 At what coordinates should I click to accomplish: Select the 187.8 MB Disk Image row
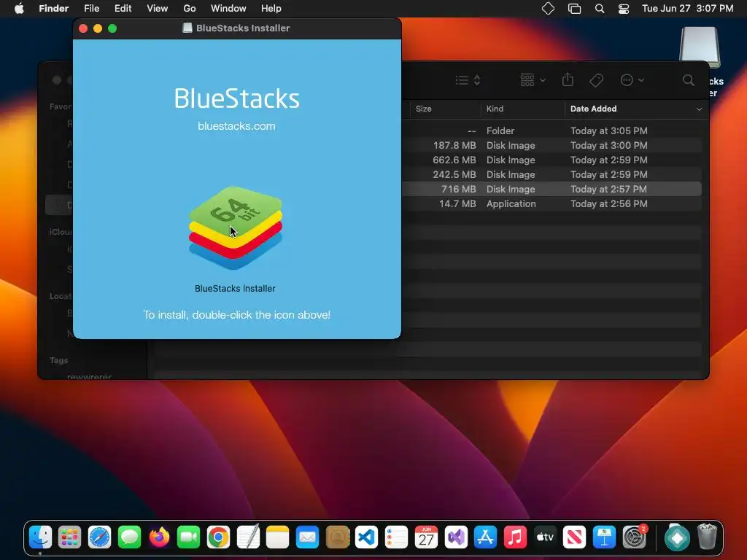pos(551,145)
